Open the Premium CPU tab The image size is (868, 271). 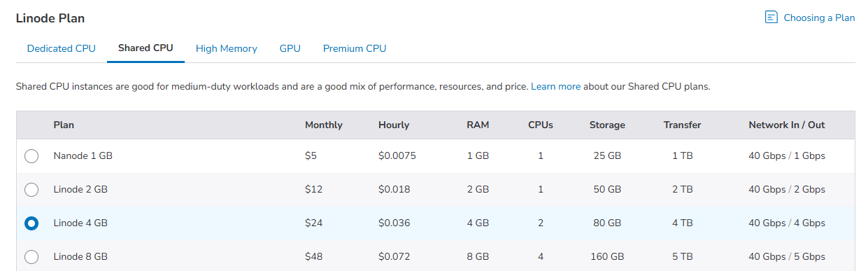(x=355, y=48)
